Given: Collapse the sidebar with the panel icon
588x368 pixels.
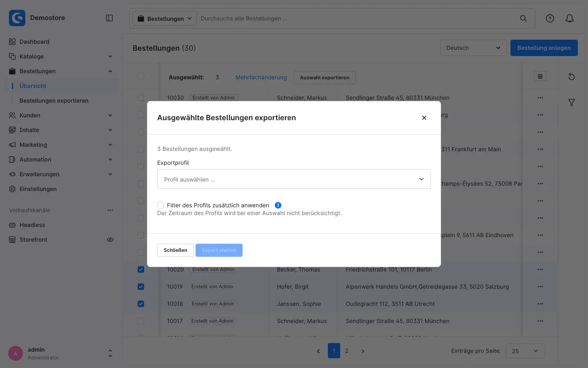Looking at the screenshot, I should point(109,18).
